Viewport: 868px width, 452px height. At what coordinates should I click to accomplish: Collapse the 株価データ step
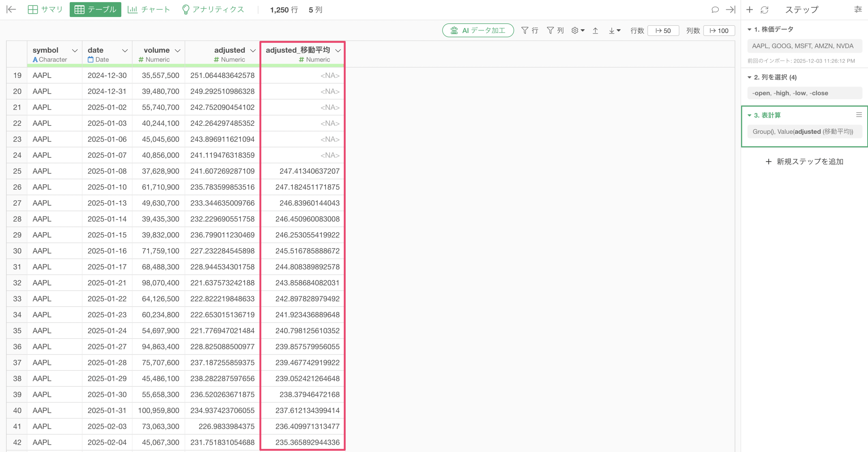point(749,29)
